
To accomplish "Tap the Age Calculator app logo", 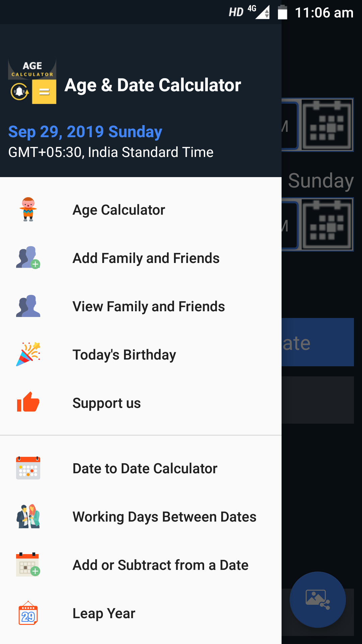I will tap(32, 82).
